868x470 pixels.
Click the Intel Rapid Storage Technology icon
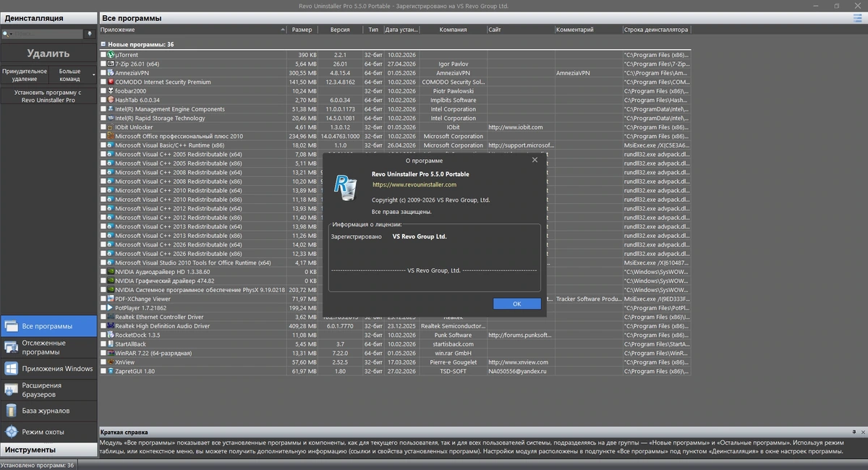(111, 118)
